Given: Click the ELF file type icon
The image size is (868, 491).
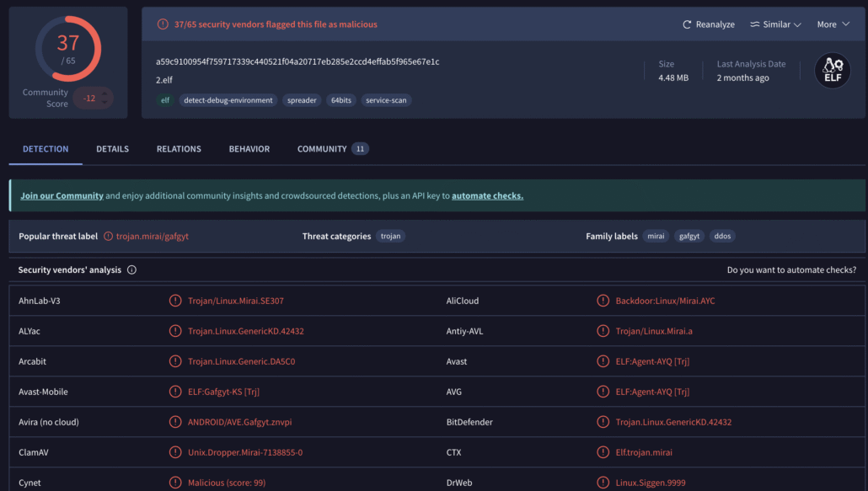Looking at the screenshot, I should (832, 71).
